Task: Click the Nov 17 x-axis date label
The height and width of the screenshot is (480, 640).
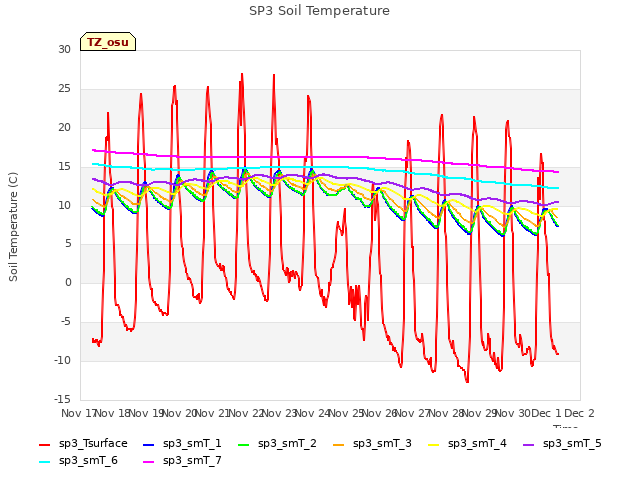Action: (x=78, y=413)
